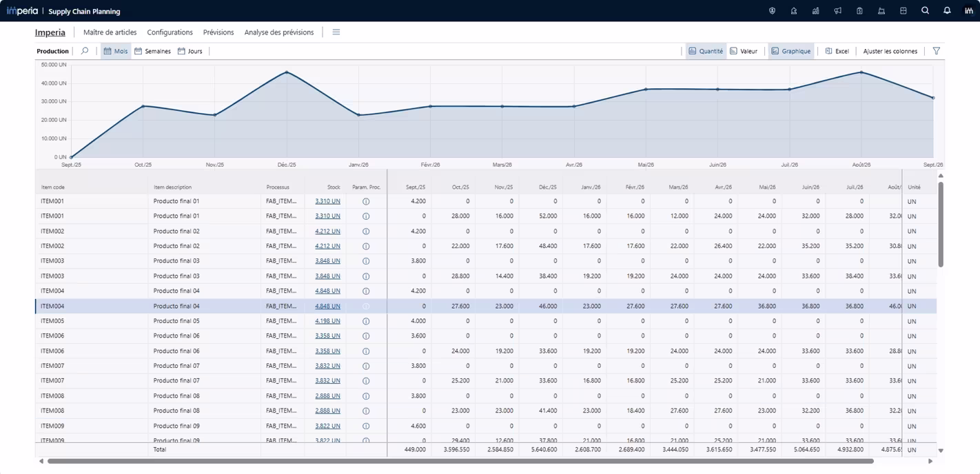Click the notifications bell icon
980x474 pixels.
click(947, 11)
